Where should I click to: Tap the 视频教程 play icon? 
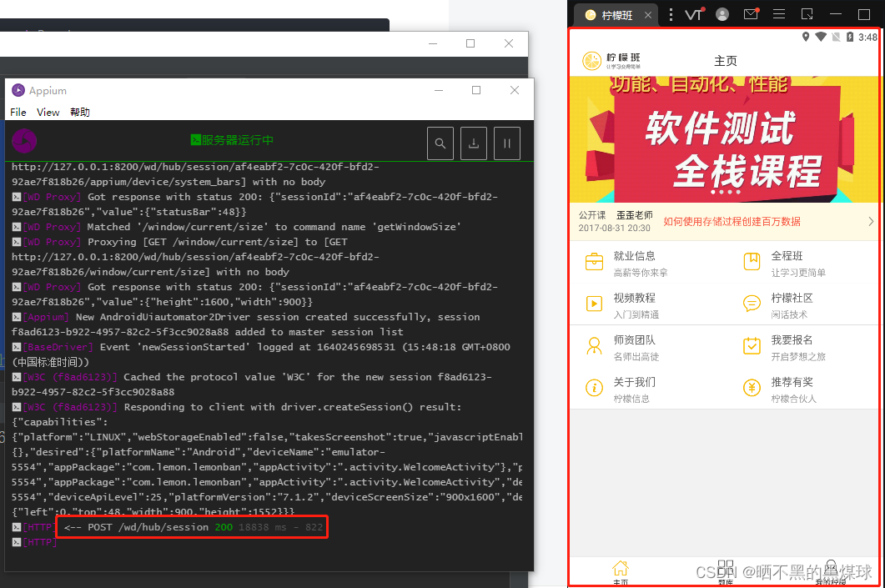pyautogui.click(x=594, y=304)
